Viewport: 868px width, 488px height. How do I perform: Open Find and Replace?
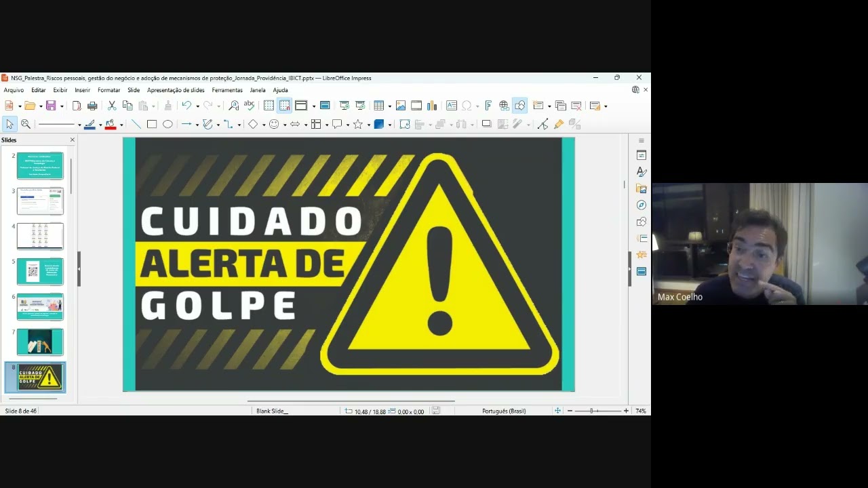[x=233, y=106]
